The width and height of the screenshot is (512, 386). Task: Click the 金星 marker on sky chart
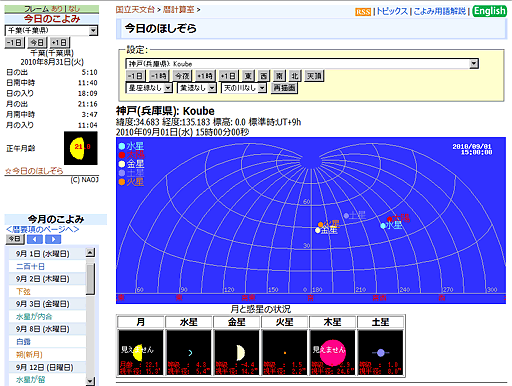click(x=318, y=230)
